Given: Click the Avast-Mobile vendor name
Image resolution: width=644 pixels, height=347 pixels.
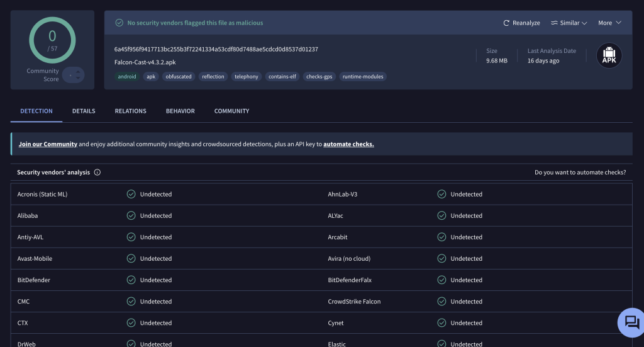Looking at the screenshot, I should pyautogui.click(x=35, y=258).
